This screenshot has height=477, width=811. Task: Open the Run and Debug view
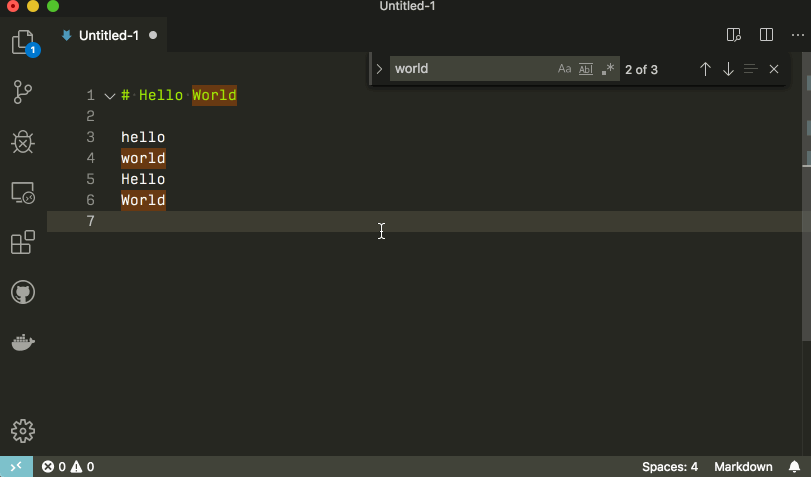pyautogui.click(x=23, y=142)
